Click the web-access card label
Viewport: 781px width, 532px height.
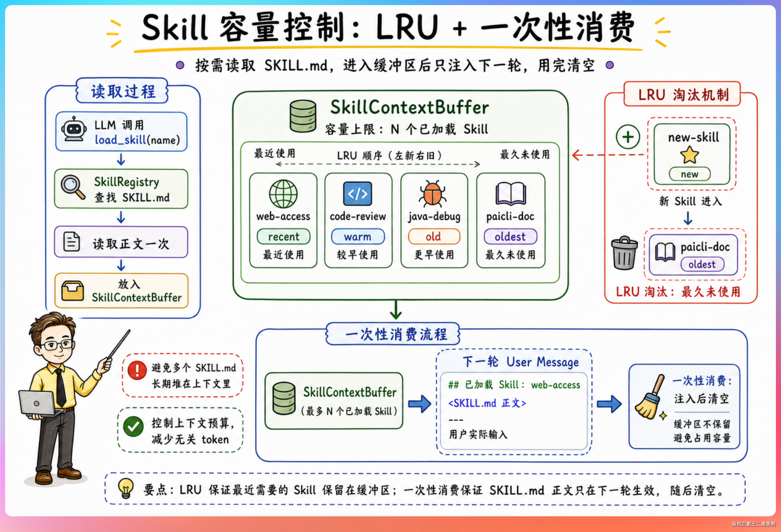pyautogui.click(x=283, y=216)
